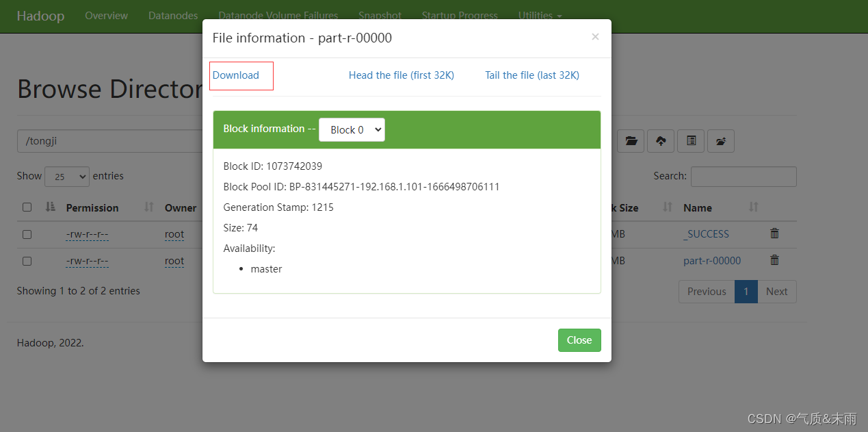Open the _SUCCESS file link
The image size is (868, 432).
tap(706, 234)
